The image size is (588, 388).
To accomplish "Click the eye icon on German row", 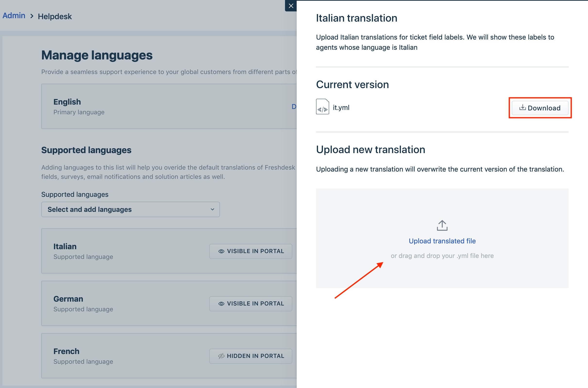I will point(221,304).
